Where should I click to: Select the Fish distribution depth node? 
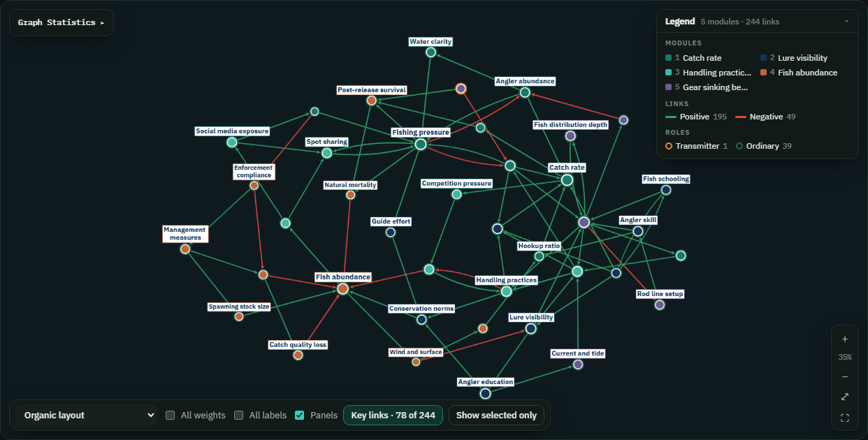(571, 135)
